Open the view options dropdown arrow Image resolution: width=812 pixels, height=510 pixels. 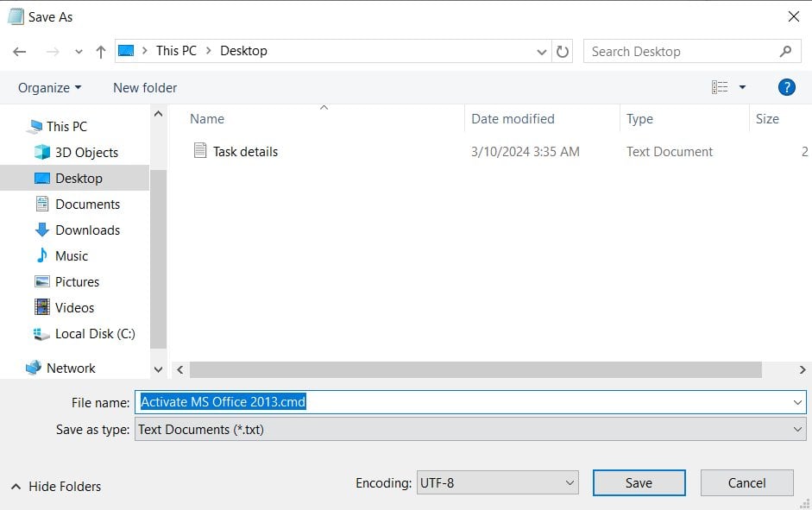pos(742,87)
